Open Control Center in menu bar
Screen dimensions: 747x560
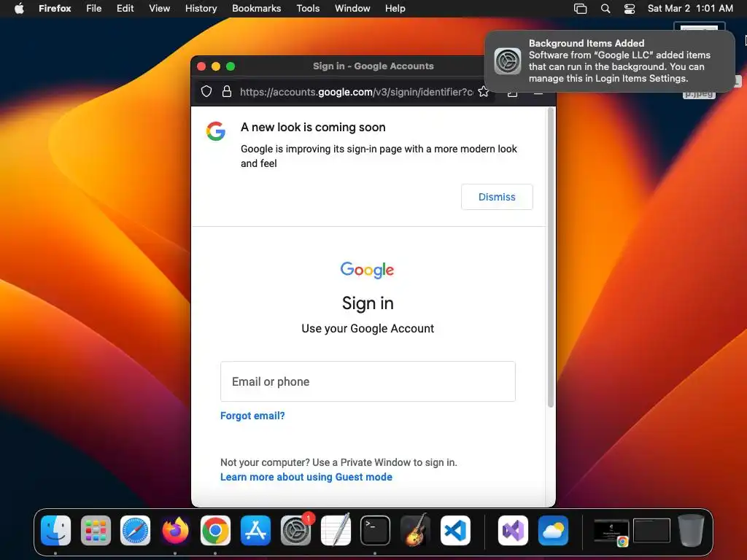pyautogui.click(x=630, y=8)
